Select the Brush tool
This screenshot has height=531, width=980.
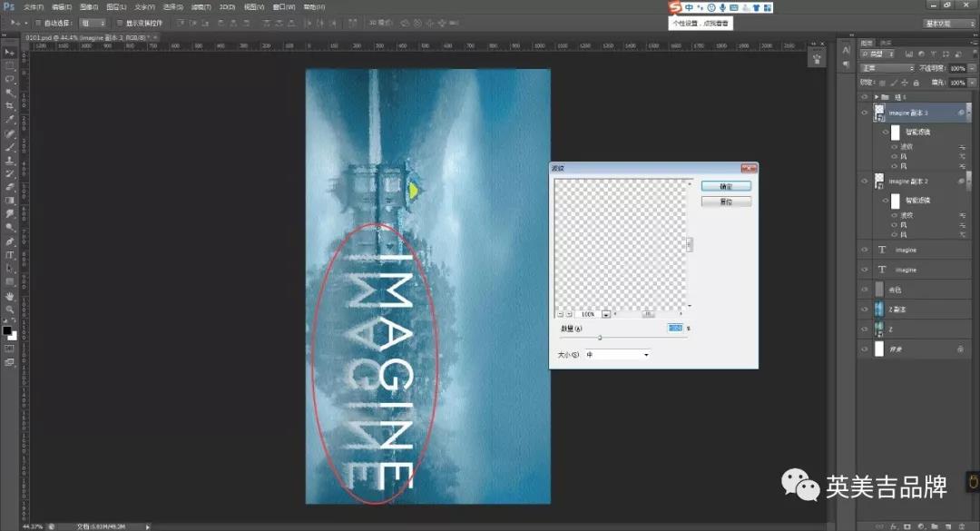(9, 147)
